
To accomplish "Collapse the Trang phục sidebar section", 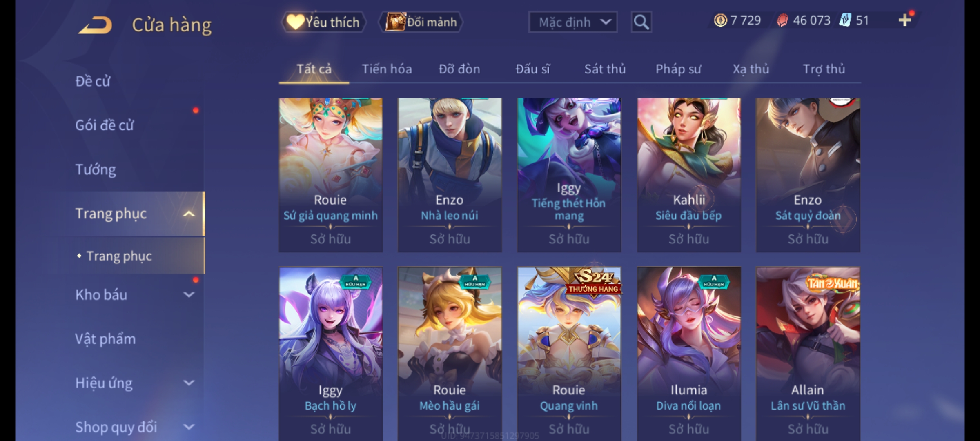I will [188, 214].
